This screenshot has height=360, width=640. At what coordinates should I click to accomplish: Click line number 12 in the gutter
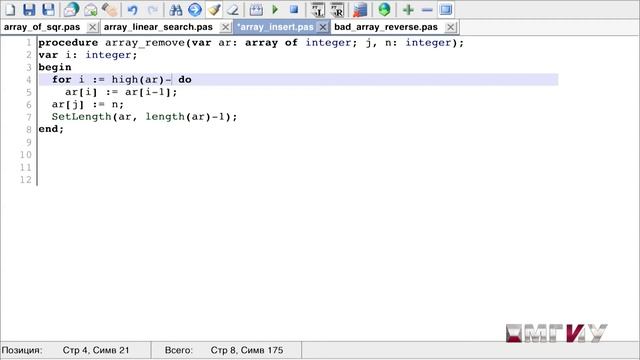(x=26, y=180)
